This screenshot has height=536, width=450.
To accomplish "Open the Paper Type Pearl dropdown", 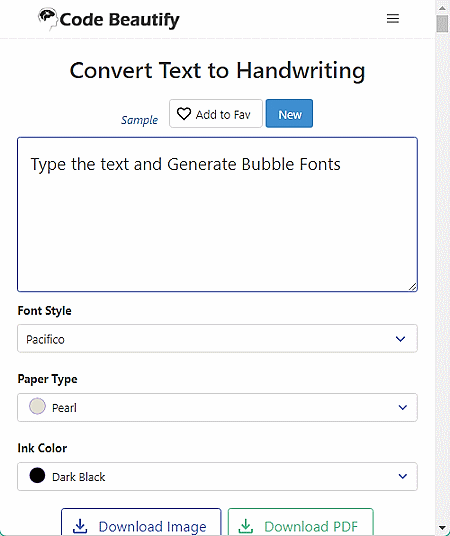I will coord(217,407).
